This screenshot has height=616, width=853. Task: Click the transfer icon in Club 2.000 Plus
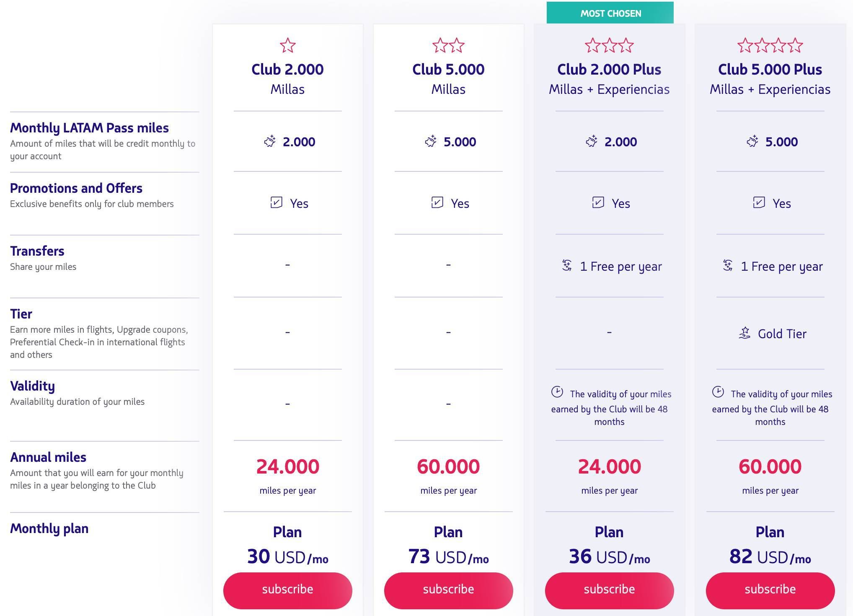567,265
